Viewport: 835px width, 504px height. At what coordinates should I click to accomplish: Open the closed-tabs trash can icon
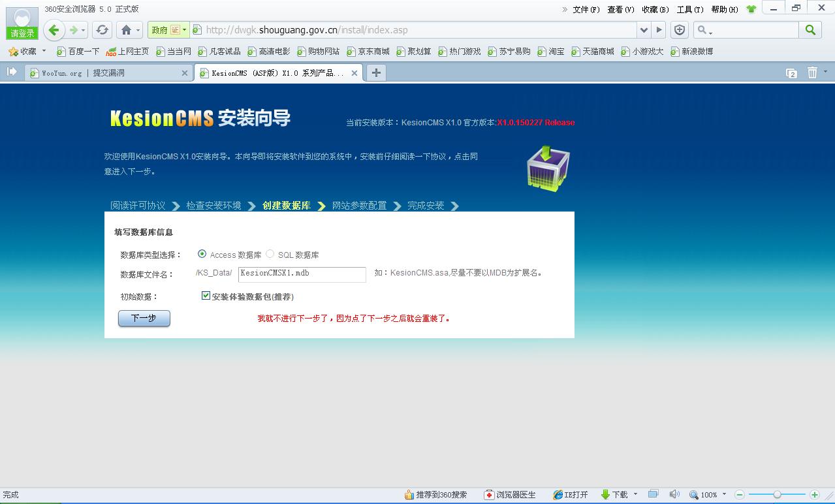click(x=812, y=72)
